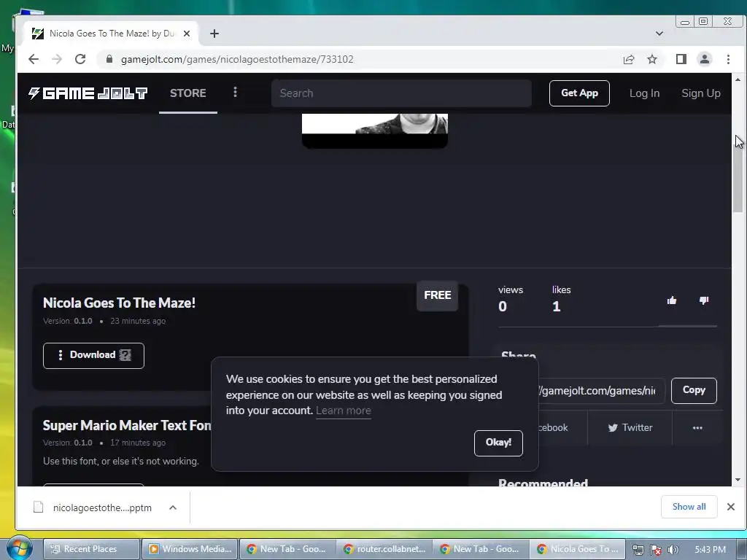Switch to the STORE tab
Screen dimensions: 747x560
point(187,93)
